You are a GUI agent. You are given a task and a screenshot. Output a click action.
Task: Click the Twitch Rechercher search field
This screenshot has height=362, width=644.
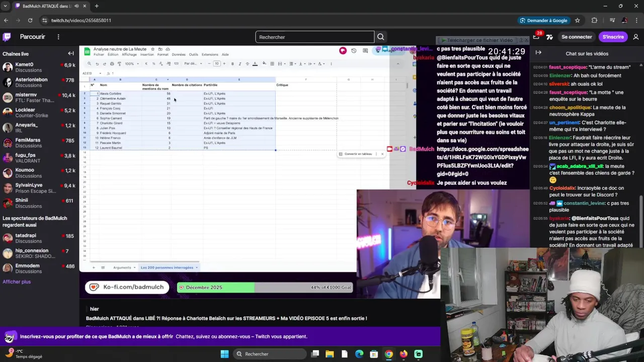tap(315, 37)
